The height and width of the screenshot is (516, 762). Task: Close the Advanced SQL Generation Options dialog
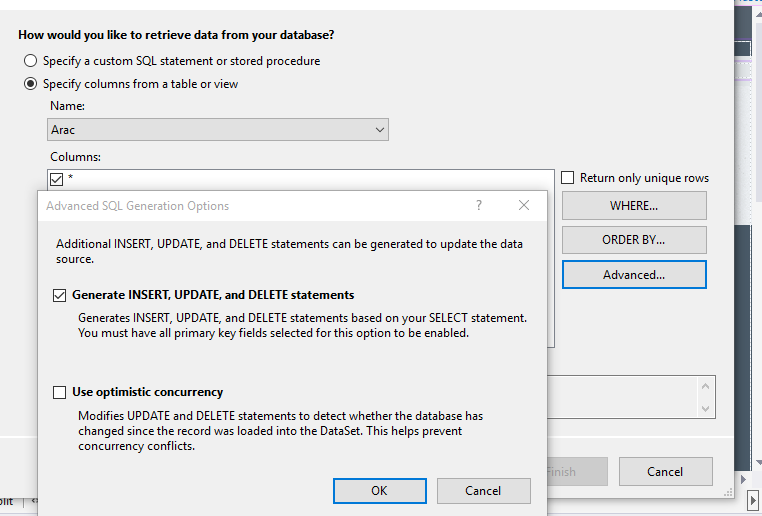(x=524, y=206)
